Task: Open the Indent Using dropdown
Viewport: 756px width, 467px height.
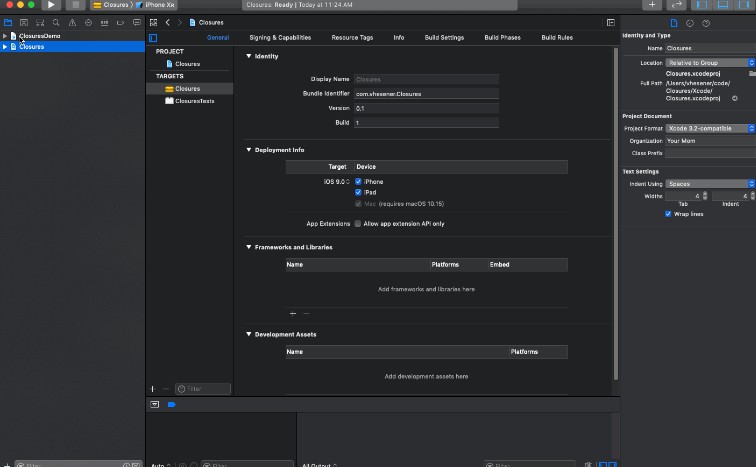Action: click(710, 184)
